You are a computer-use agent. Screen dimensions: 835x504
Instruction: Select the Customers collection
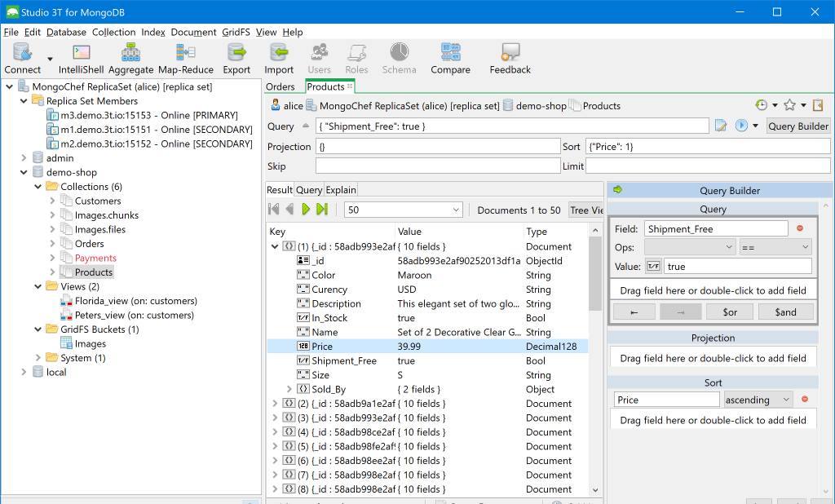pyautogui.click(x=98, y=201)
